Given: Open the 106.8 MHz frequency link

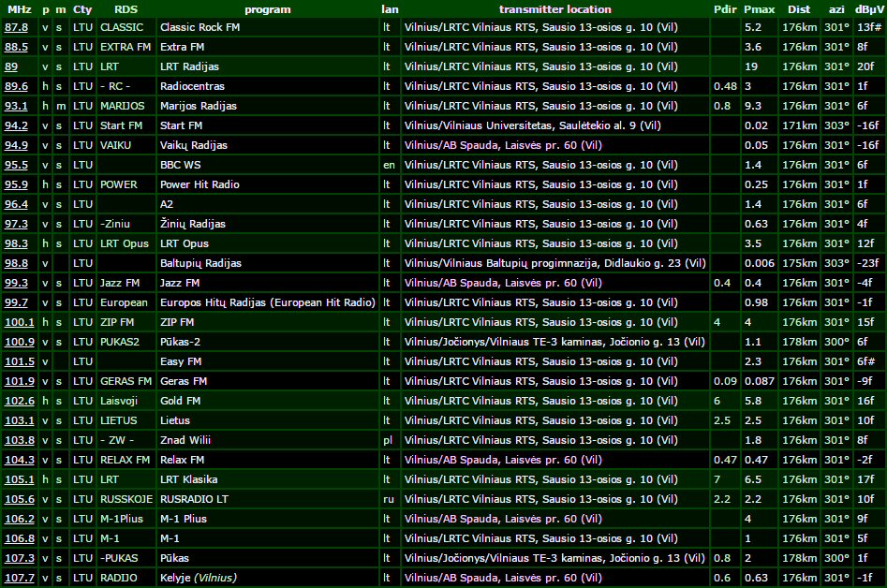Looking at the screenshot, I should click(x=20, y=538).
